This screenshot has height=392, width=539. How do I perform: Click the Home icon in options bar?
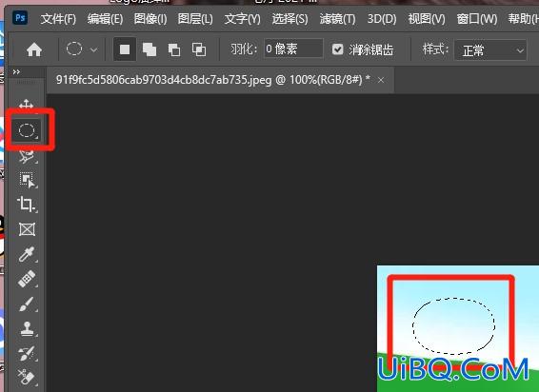point(34,49)
